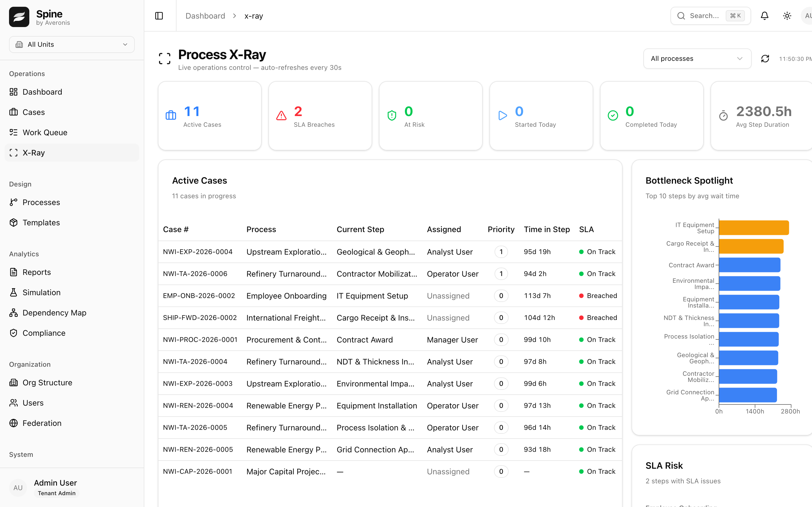
Task: Click the SLA Breaches warning icon
Action: [281, 116]
